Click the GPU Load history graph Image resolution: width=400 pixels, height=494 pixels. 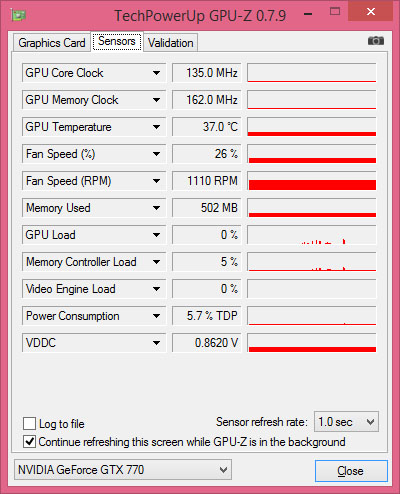(x=312, y=235)
